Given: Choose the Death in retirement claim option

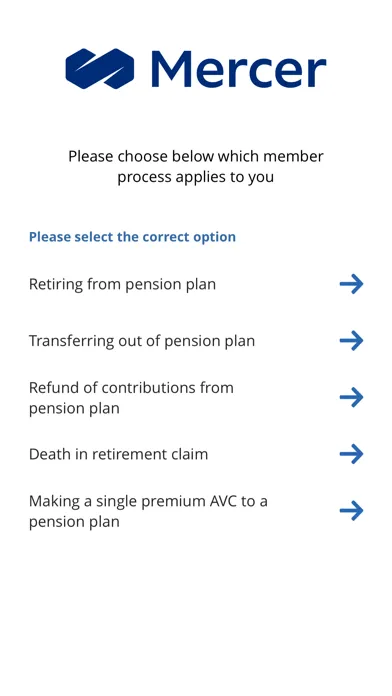Looking at the screenshot, I should tap(196, 454).
